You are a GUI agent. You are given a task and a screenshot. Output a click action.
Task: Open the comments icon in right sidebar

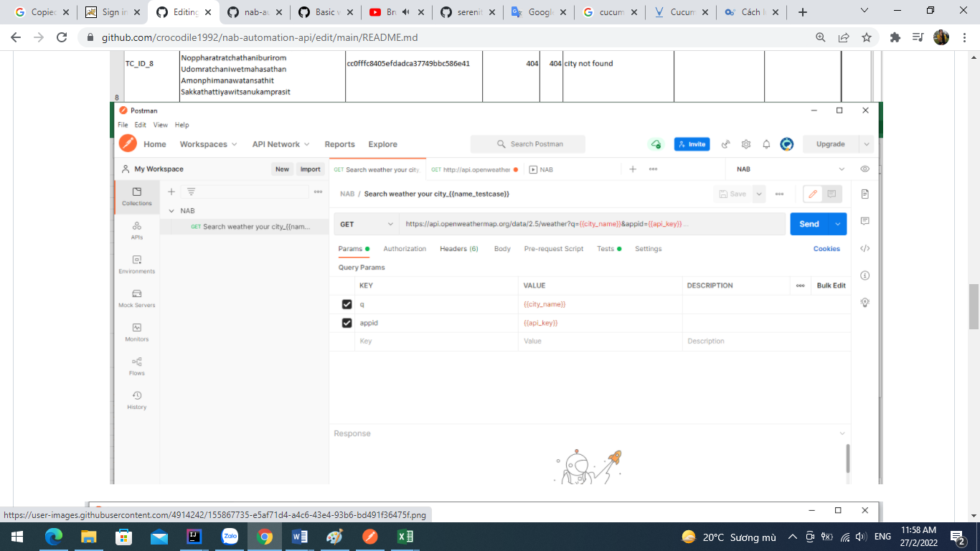pos(865,221)
